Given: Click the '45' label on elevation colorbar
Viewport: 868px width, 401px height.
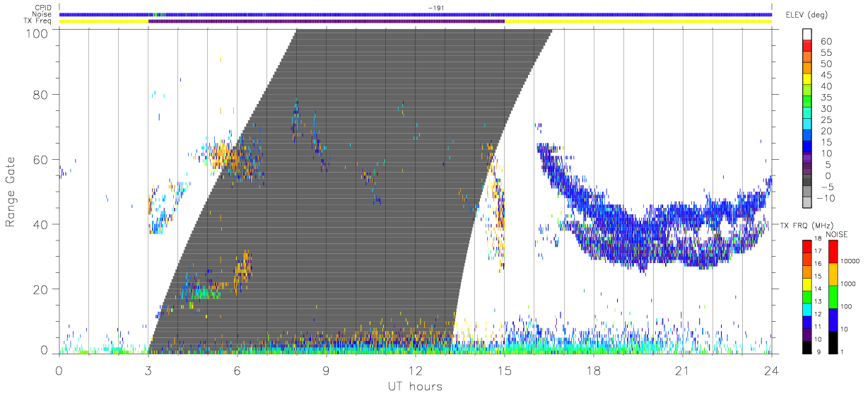Looking at the screenshot, I should [x=826, y=75].
